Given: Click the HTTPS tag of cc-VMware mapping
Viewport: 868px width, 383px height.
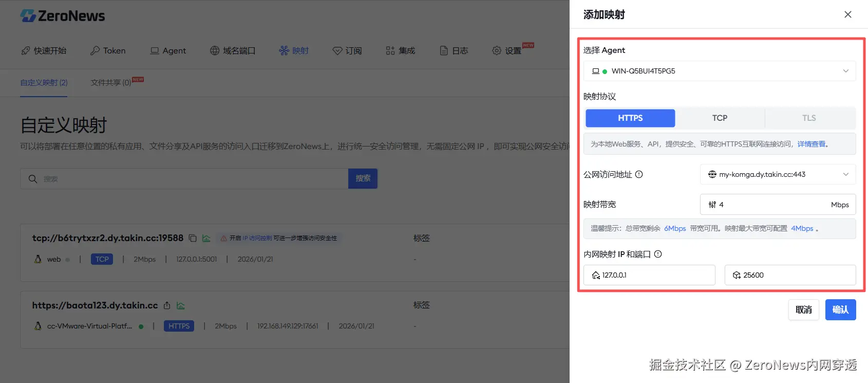Looking at the screenshot, I should coord(179,326).
